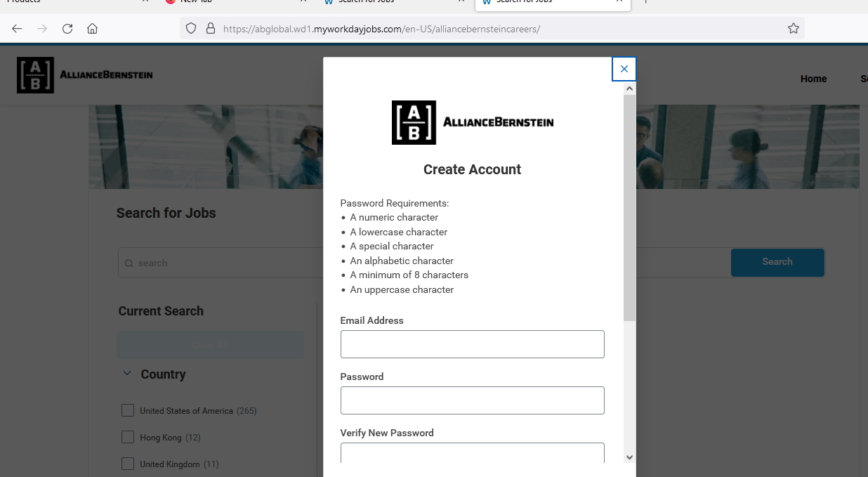This screenshot has width=868, height=477.
Task: Click 'An alphabetic character' requirement text
Action: 402,261
